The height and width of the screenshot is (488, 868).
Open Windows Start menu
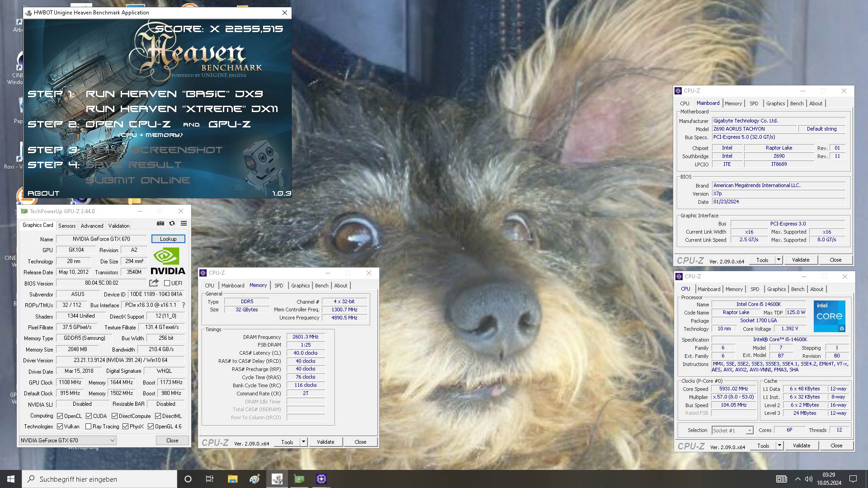point(11,479)
